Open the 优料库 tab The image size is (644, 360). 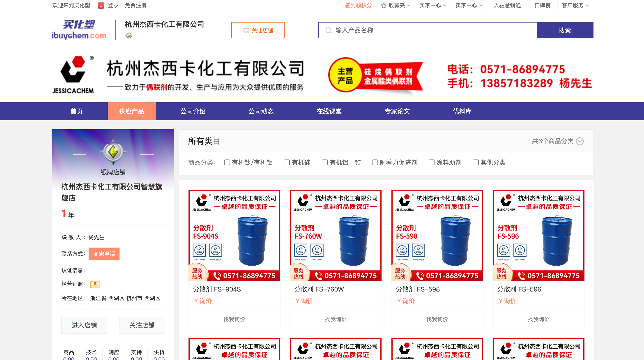[x=462, y=111]
